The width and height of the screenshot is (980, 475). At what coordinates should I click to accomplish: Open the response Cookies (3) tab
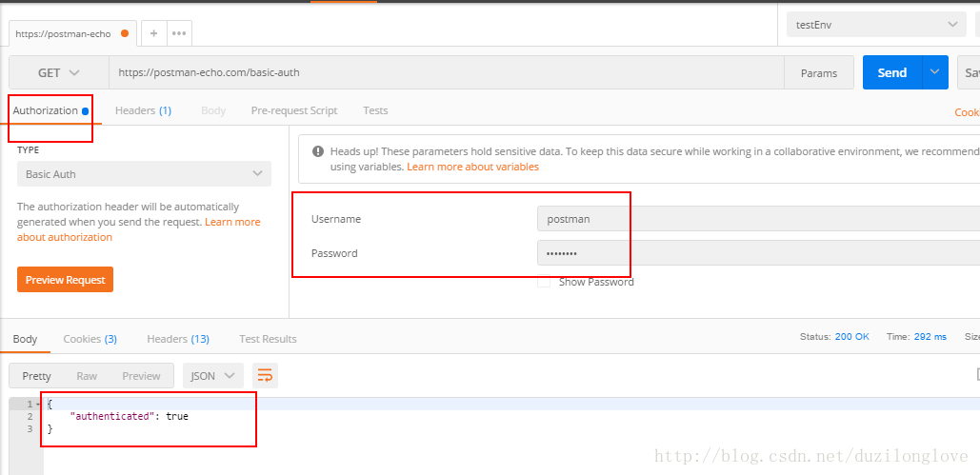90,339
